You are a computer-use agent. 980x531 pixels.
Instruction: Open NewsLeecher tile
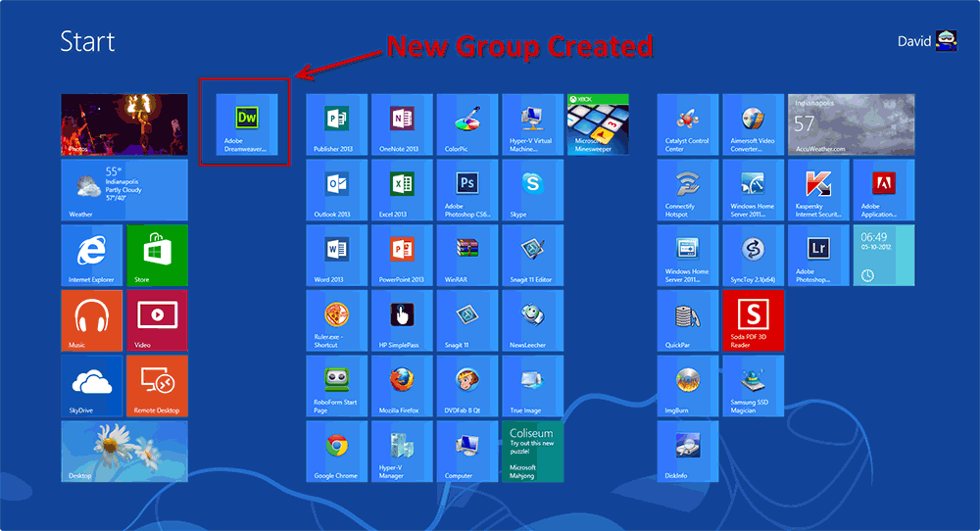(532, 320)
